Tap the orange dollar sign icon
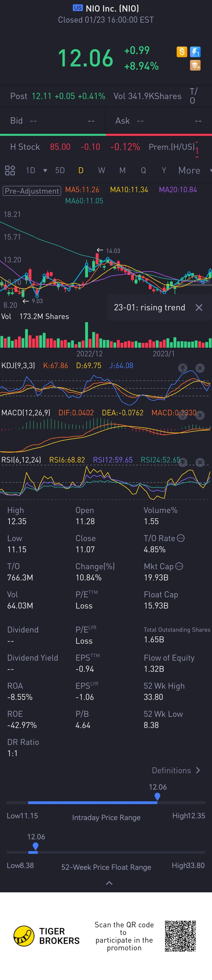212x980 pixels. (182, 52)
